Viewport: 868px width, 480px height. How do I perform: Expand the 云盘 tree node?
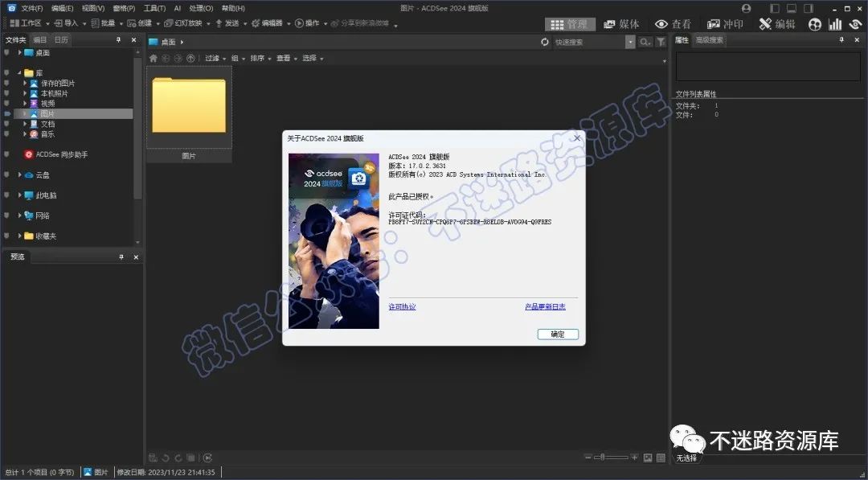pos(20,174)
